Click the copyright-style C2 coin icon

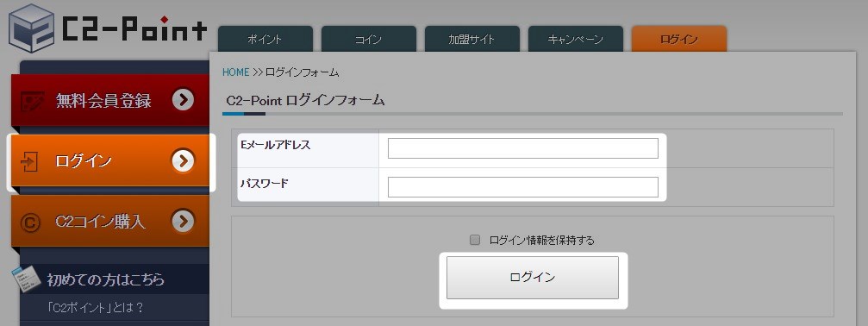tap(30, 223)
